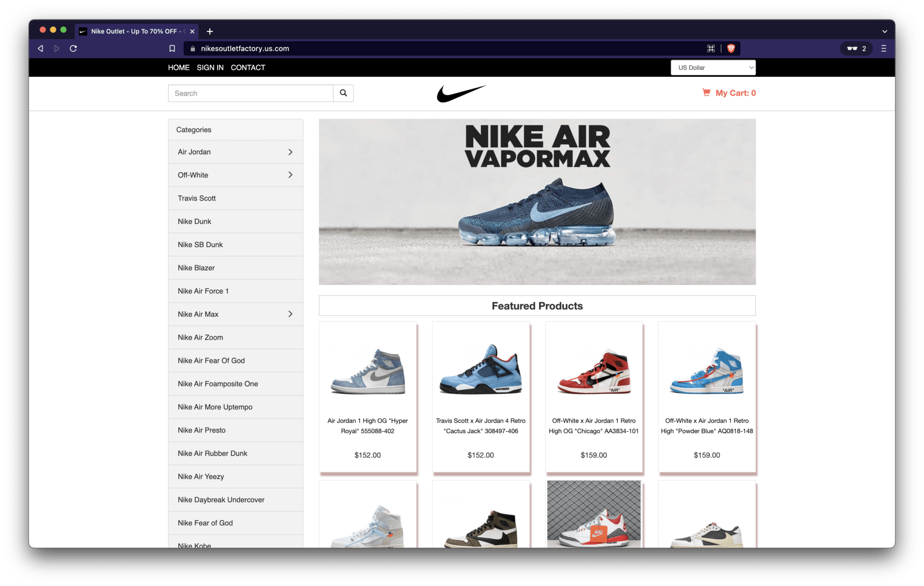Click the SIGN IN link
This screenshot has width=924, height=586.
pyautogui.click(x=210, y=67)
